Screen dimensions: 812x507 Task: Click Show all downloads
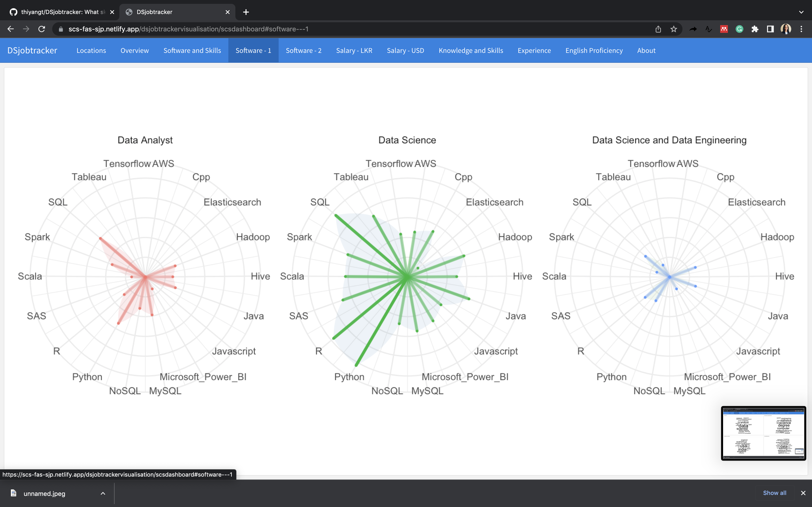(x=774, y=493)
